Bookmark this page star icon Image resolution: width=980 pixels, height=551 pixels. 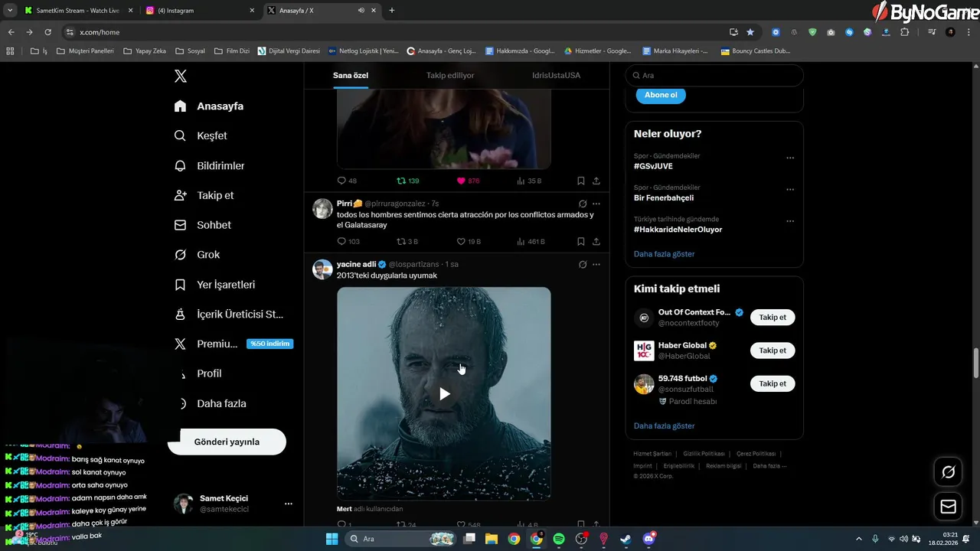coord(750,32)
